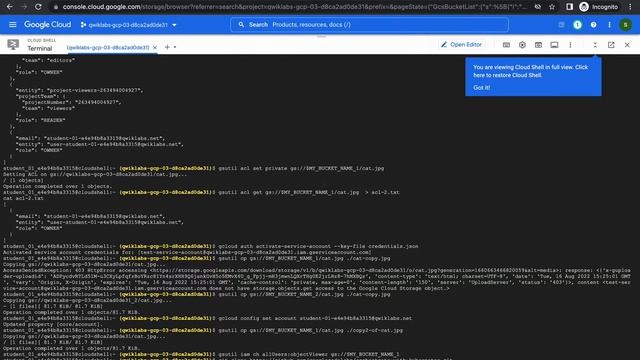Dismiss tooltip with Got it
This screenshot has width=640, height=360.
pyautogui.click(x=482, y=88)
